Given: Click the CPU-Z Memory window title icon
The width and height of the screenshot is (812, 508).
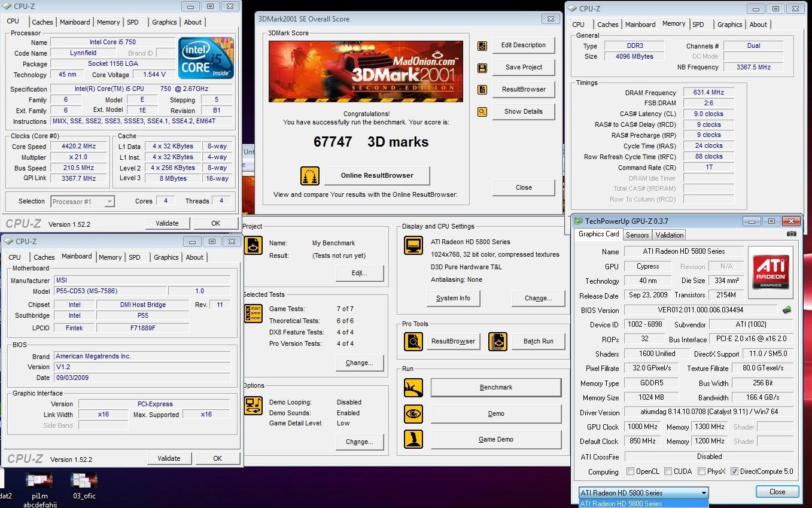Looking at the screenshot, I should [x=573, y=9].
